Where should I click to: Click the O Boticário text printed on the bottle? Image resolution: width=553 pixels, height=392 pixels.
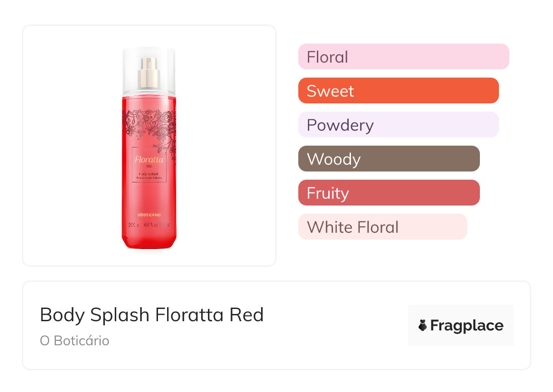[149, 214]
